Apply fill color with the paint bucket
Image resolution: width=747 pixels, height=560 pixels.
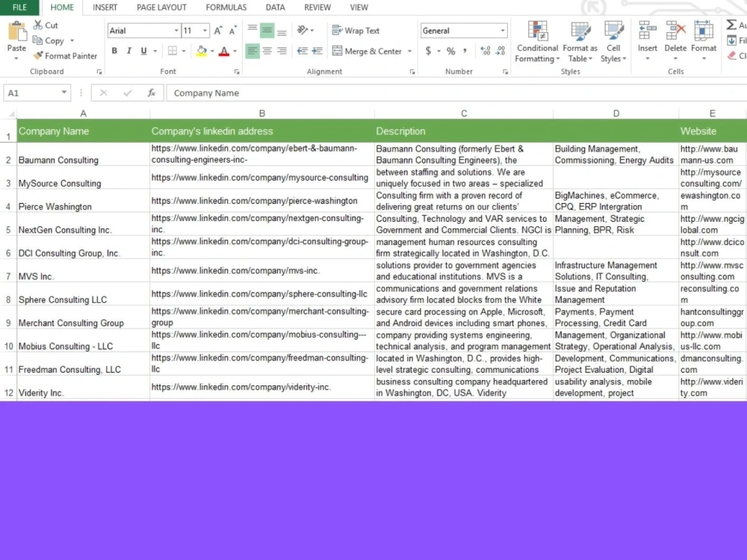[202, 51]
